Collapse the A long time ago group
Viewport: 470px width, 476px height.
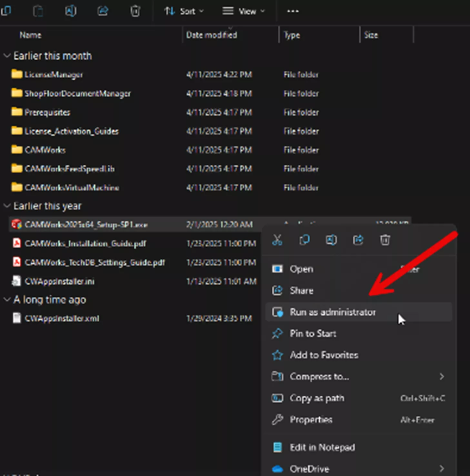7,300
